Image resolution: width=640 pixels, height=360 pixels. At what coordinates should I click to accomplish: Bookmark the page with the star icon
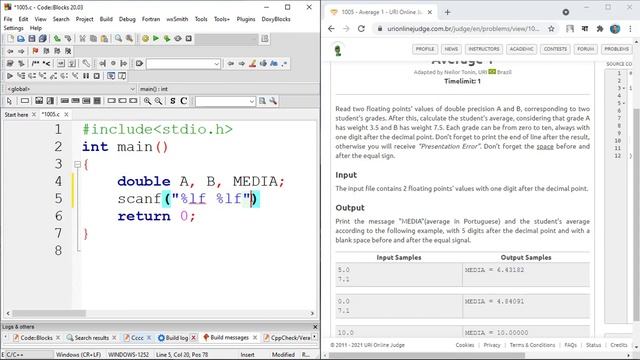tap(551, 29)
